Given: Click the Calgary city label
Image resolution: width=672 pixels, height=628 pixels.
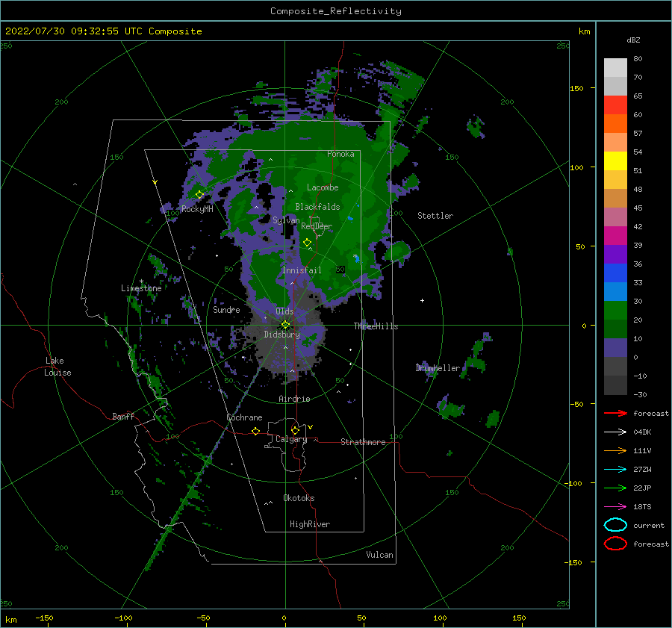Looking at the screenshot, I should [x=291, y=439].
